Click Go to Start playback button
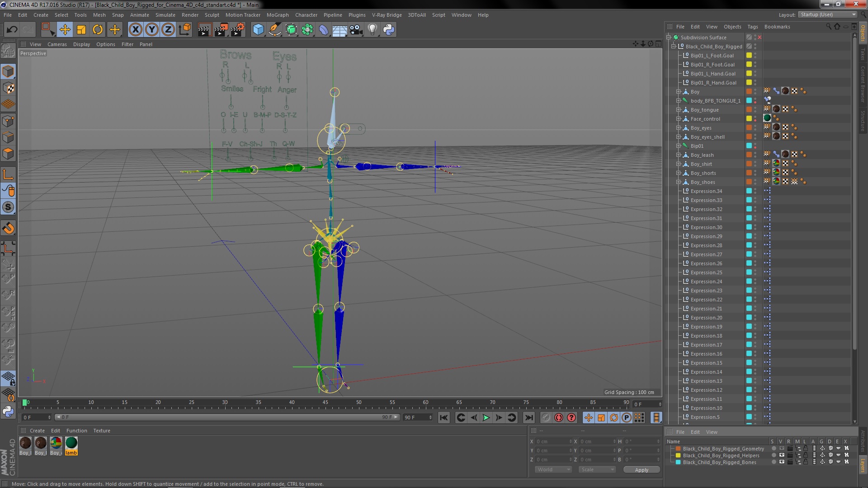This screenshot has height=488, width=868. point(444,418)
